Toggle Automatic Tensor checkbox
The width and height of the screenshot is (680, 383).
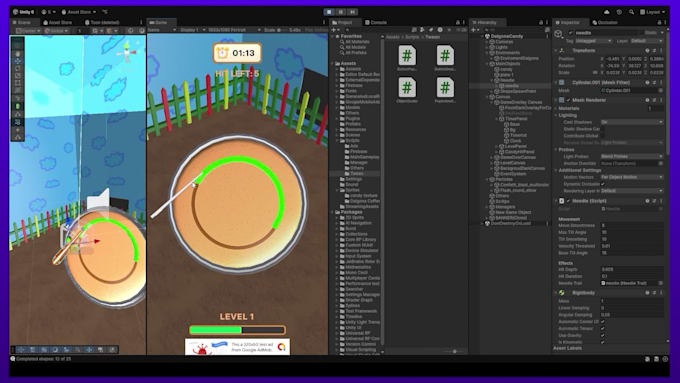click(603, 329)
